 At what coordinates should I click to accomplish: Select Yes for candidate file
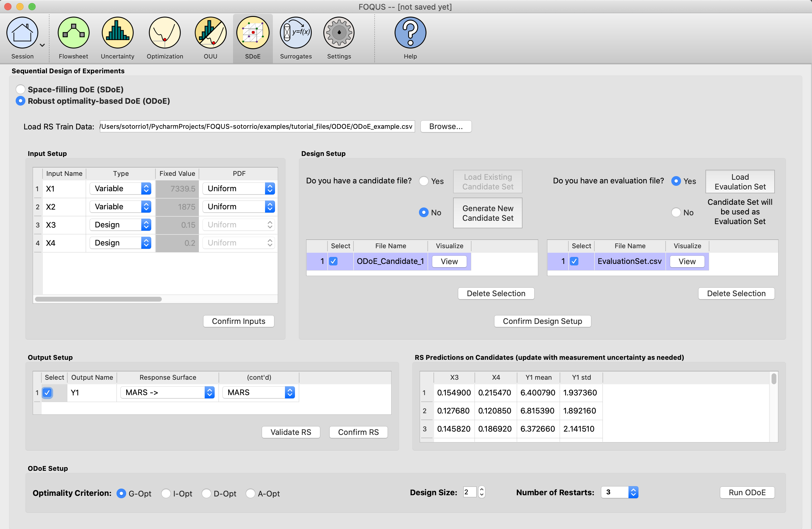424,181
